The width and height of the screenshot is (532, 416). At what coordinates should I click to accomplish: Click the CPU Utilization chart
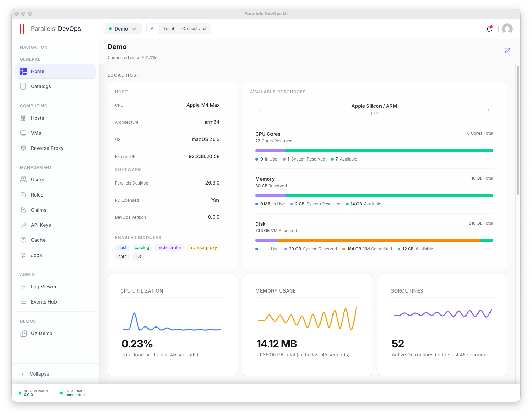click(172, 321)
